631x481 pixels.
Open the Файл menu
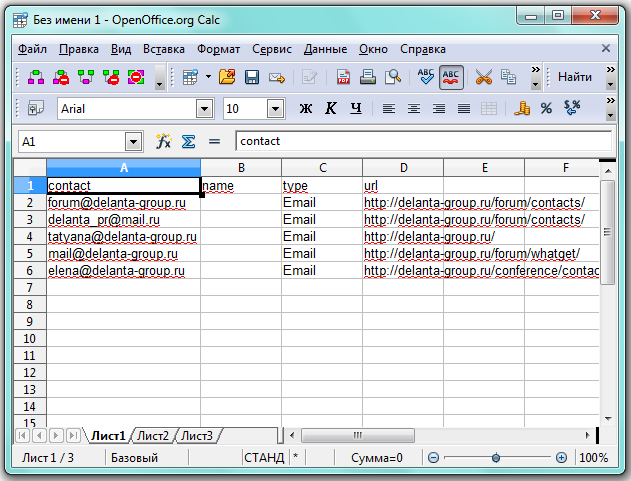(x=32, y=49)
